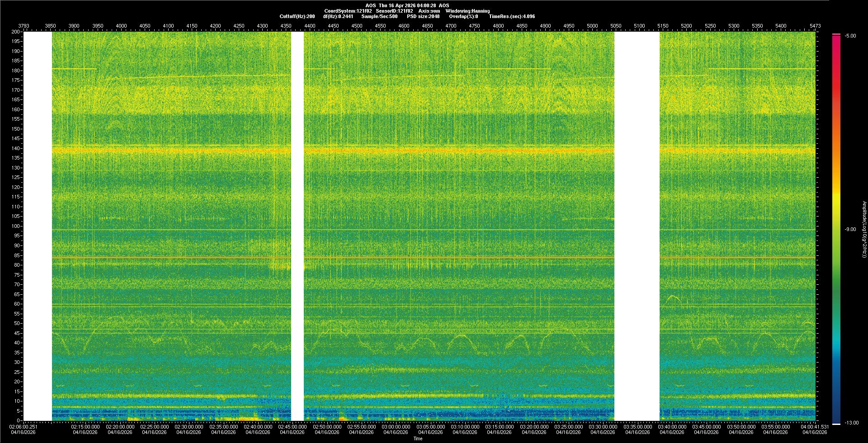868x443 pixels.
Task: Click the 140 Hz frequency axis tick label
Action: pos(16,148)
